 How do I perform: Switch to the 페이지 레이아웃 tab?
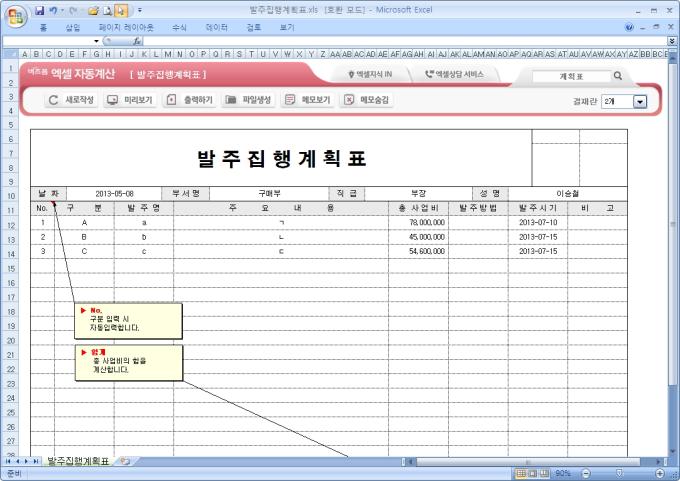point(126,28)
